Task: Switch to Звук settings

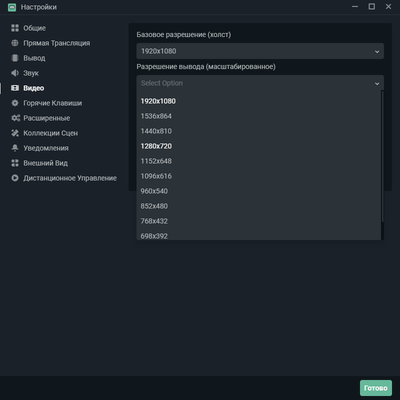Action: click(31, 73)
